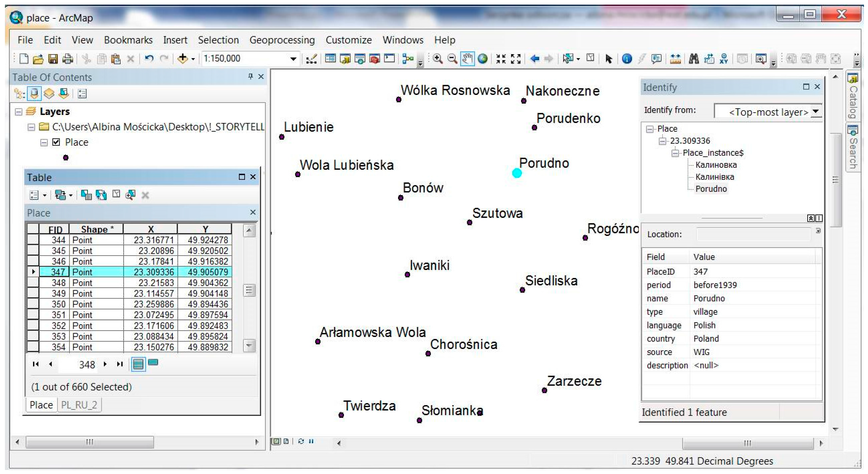Click the Full Extent globe icon
The height and width of the screenshot is (474, 868).
(482, 59)
